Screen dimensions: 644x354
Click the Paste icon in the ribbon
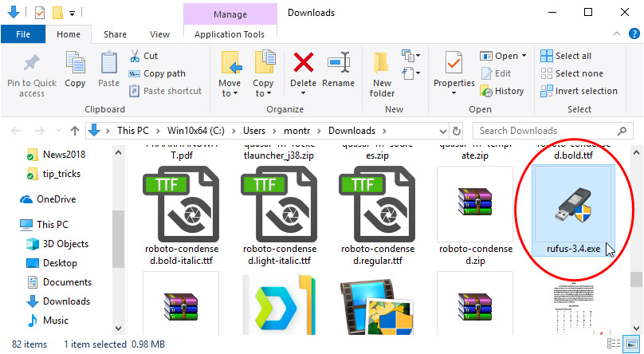pos(108,62)
